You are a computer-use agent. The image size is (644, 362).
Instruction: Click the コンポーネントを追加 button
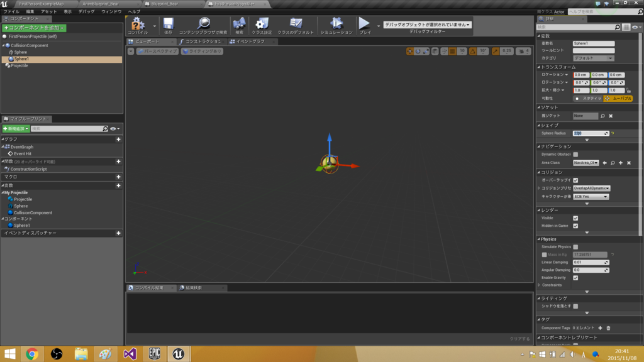(34, 28)
